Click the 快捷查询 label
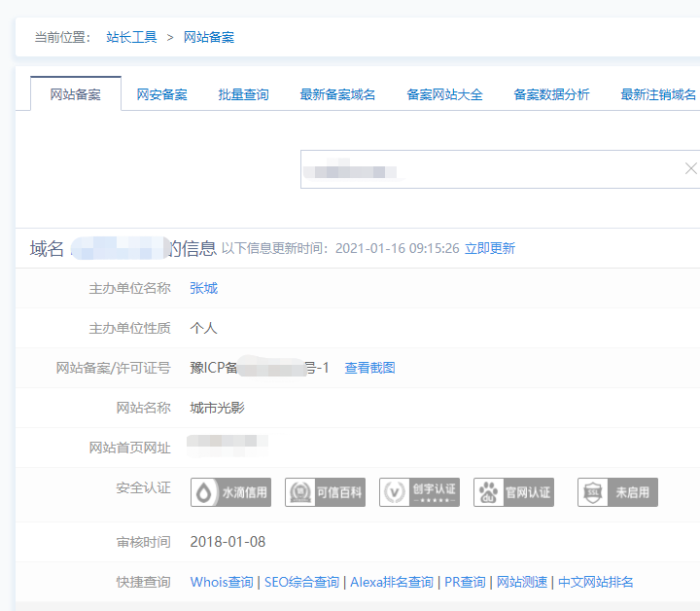The width and height of the screenshot is (700, 611). 144,582
